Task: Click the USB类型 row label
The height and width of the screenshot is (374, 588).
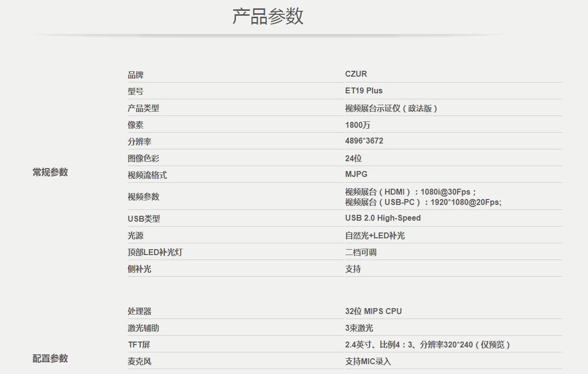Action: 144,219
